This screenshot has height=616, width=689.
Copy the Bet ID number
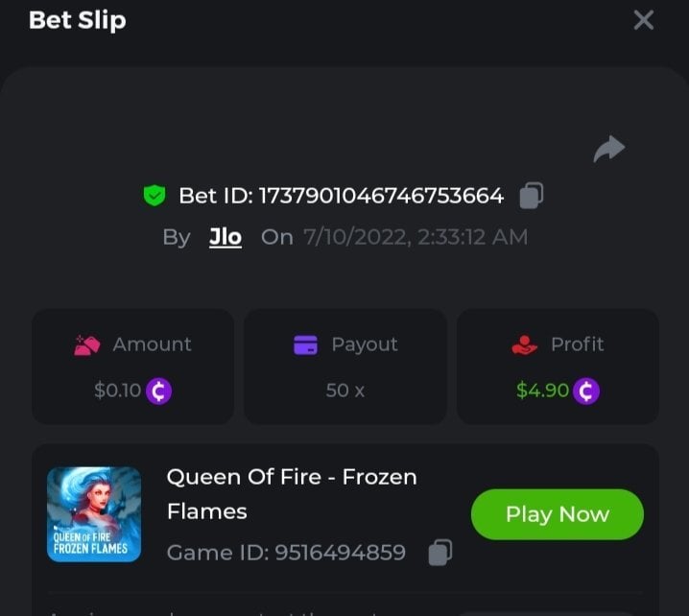[532, 196]
